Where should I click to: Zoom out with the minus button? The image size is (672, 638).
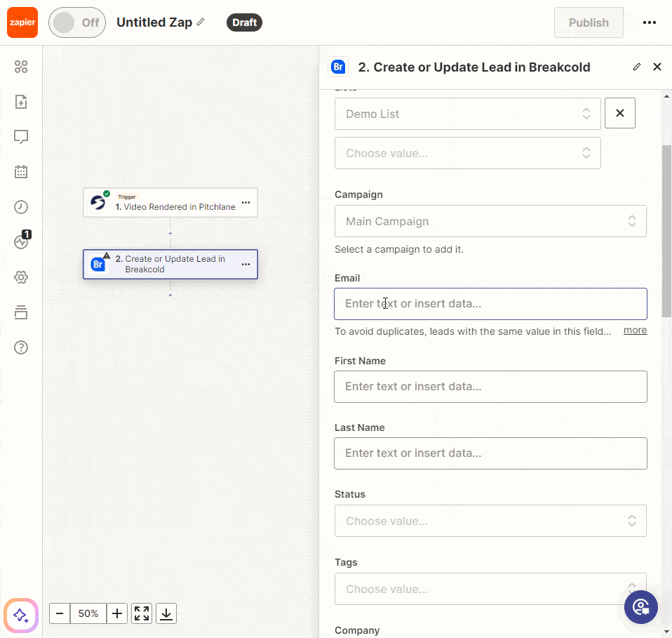pyautogui.click(x=60, y=613)
